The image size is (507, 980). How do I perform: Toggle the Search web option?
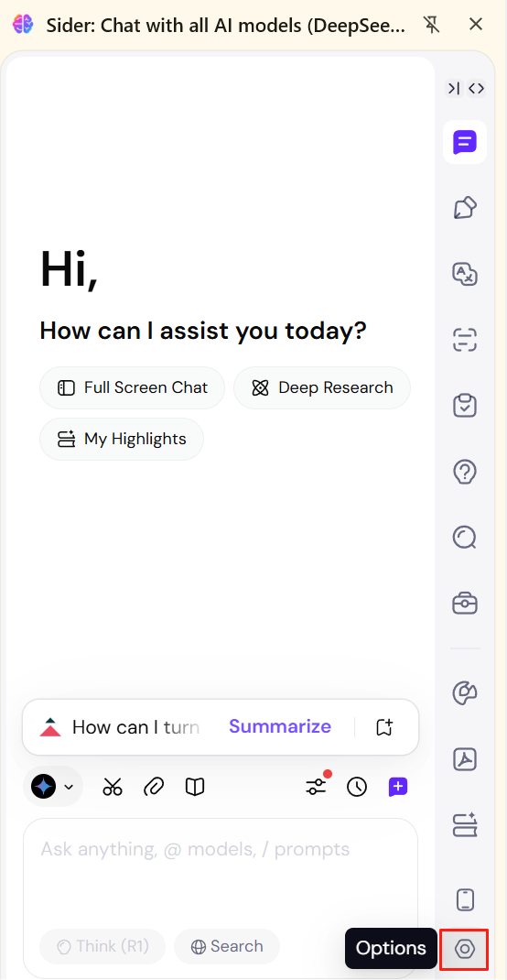tap(227, 946)
